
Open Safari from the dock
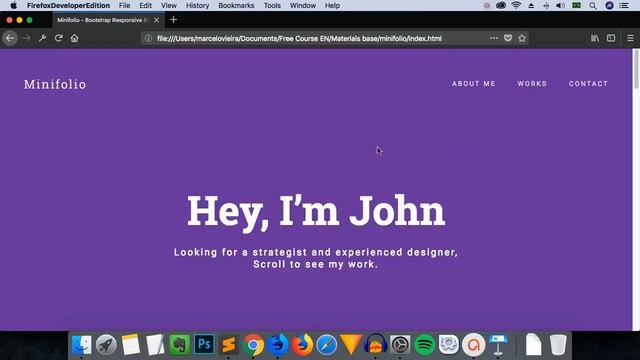[327, 345]
